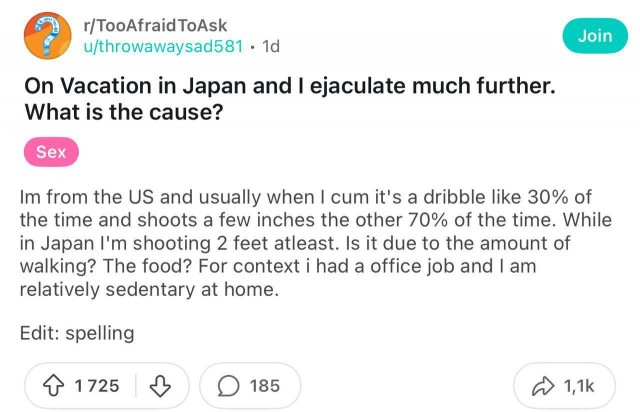This screenshot has width=640, height=412.
Task: Click the 'Edit: spelling' line
Action: pos(77,333)
